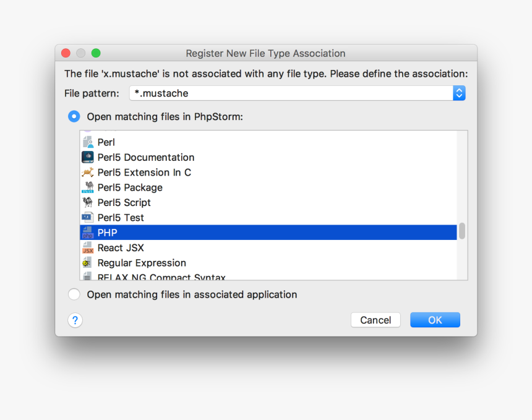The image size is (532, 420).
Task: Open help via question mark button
Action: click(x=75, y=320)
